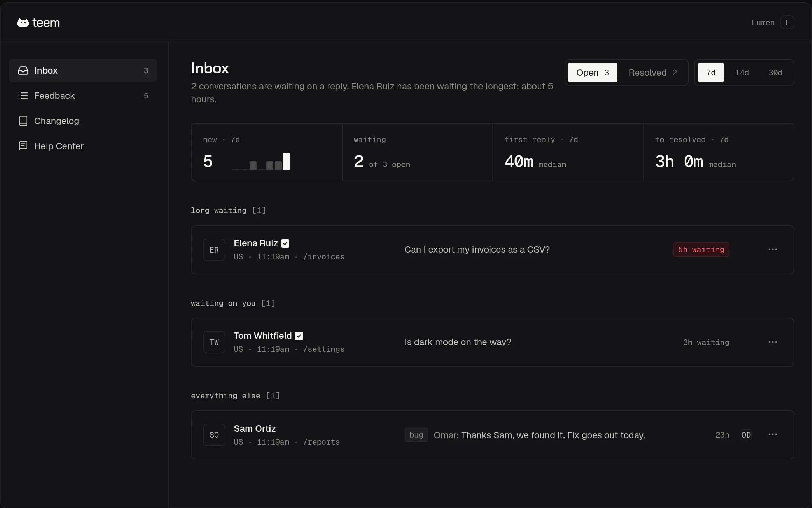The height and width of the screenshot is (508, 812).
Task: Select the 14d time range
Action: pos(742,73)
